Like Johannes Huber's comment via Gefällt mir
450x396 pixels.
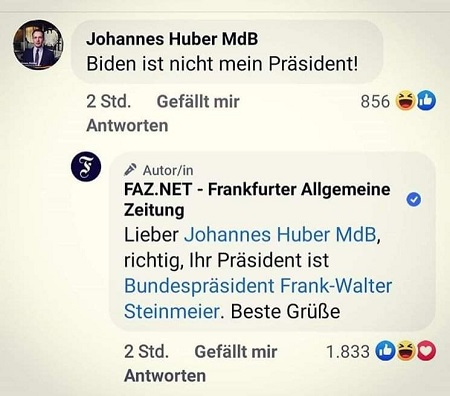[198, 101]
